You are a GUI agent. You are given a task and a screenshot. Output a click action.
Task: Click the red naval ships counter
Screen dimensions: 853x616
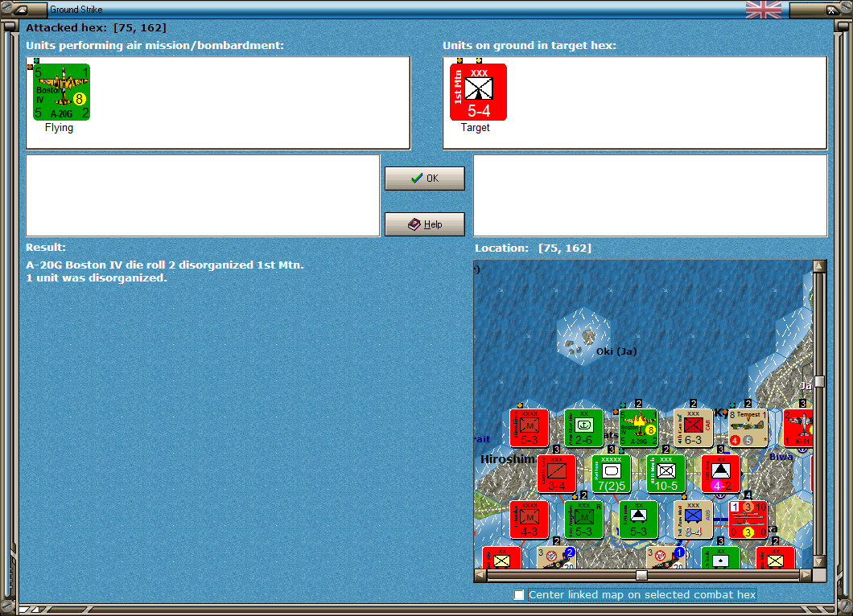point(748,519)
